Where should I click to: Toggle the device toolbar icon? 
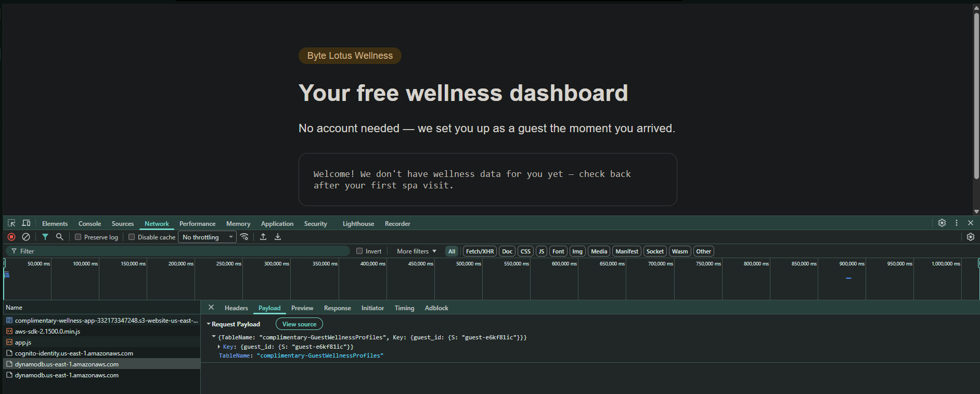click(x=26, y=223)
